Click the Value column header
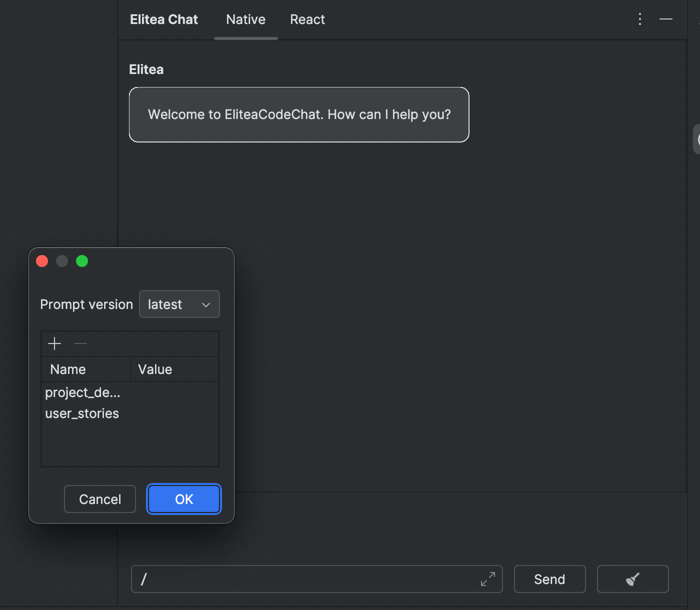The height and width of the screenshot is (610, 700). 174,369
